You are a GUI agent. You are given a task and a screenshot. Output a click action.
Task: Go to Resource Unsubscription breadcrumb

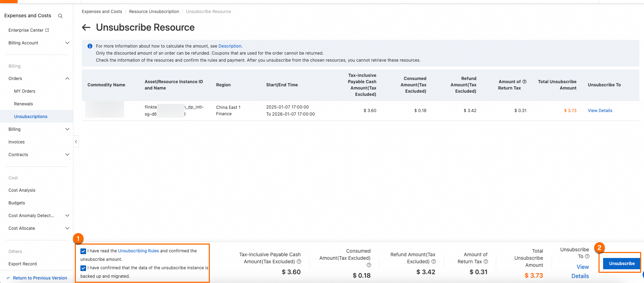[154, 12]
